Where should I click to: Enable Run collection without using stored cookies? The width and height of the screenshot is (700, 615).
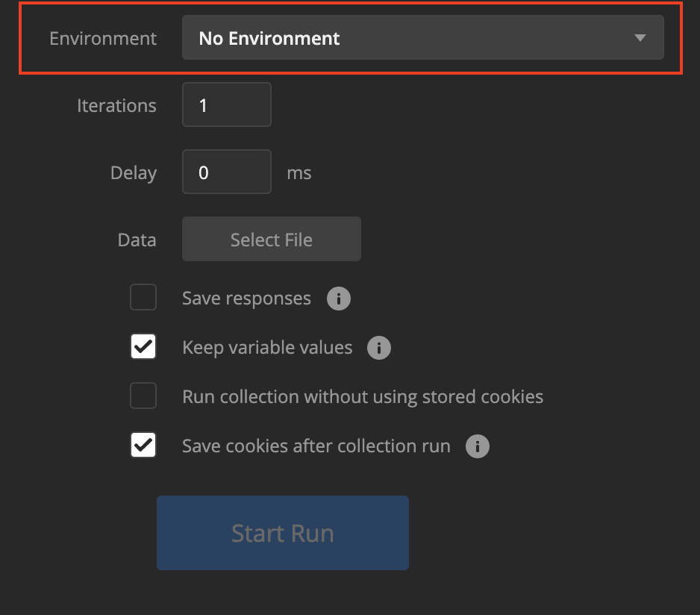[143, 396]
